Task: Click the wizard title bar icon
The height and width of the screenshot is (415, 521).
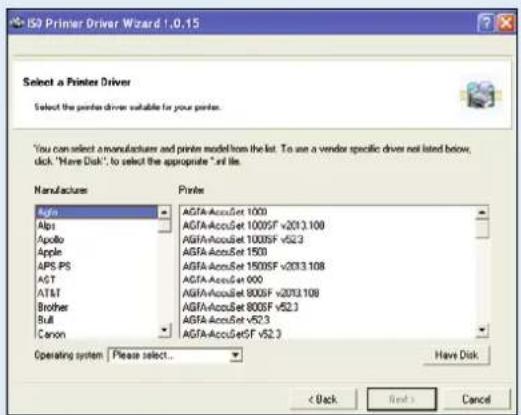Action: tap(17, 23)
